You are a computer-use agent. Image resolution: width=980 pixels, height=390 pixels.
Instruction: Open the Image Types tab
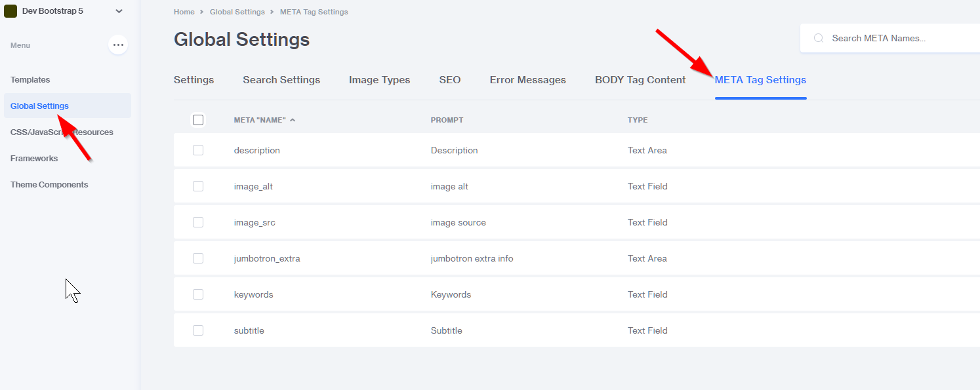pyautogui.click(x=379, y=80)
